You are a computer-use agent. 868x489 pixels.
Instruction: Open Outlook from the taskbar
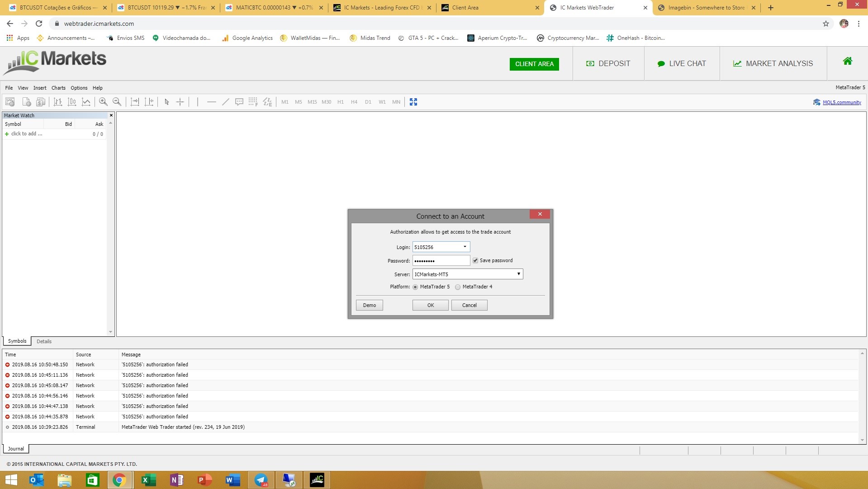click(x=36, y=480)
